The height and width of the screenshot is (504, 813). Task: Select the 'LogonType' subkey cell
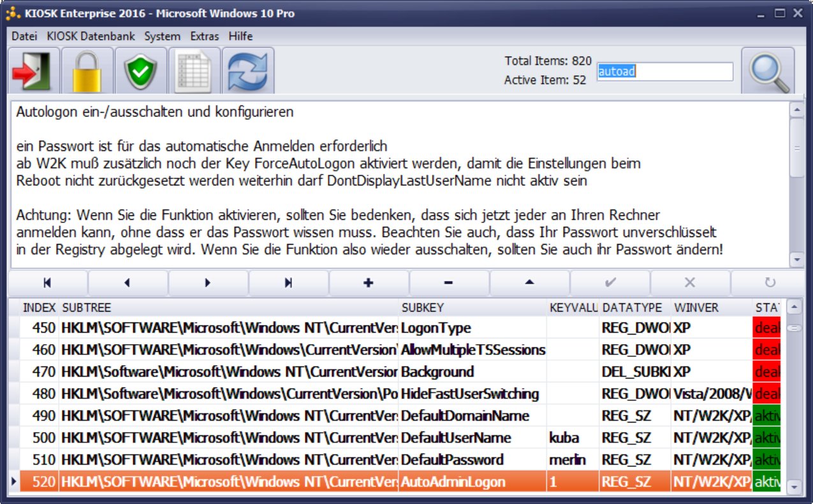pyautogui.click(x=473, y=328)
